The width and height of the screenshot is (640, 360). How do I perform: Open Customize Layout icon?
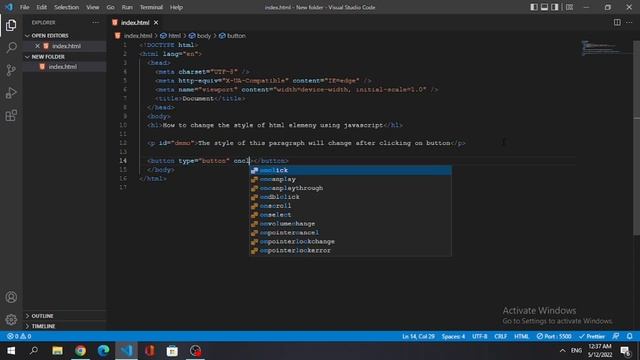[x=569, y=7]
